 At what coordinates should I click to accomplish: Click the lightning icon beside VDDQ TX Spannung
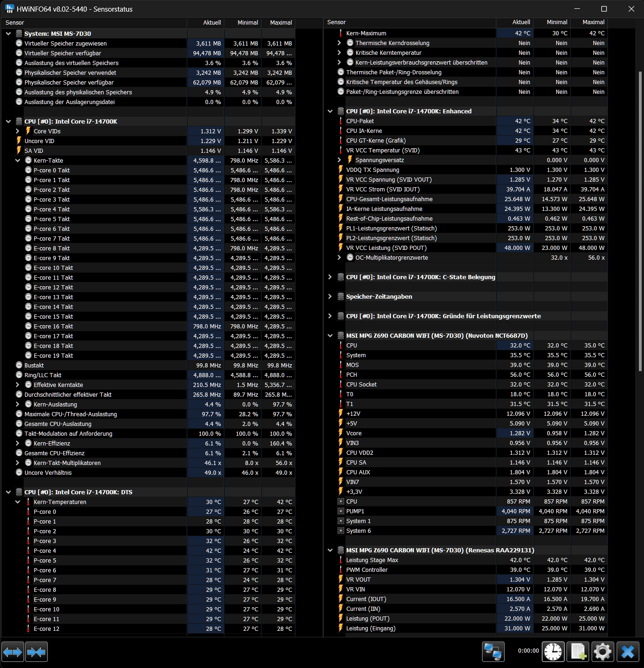[x=341, y=170]
